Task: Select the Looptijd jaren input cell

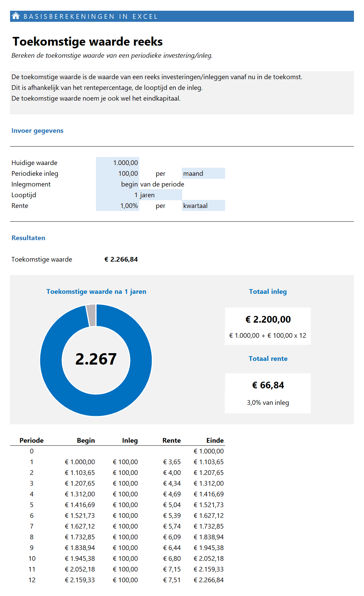Action: point(118,195)
